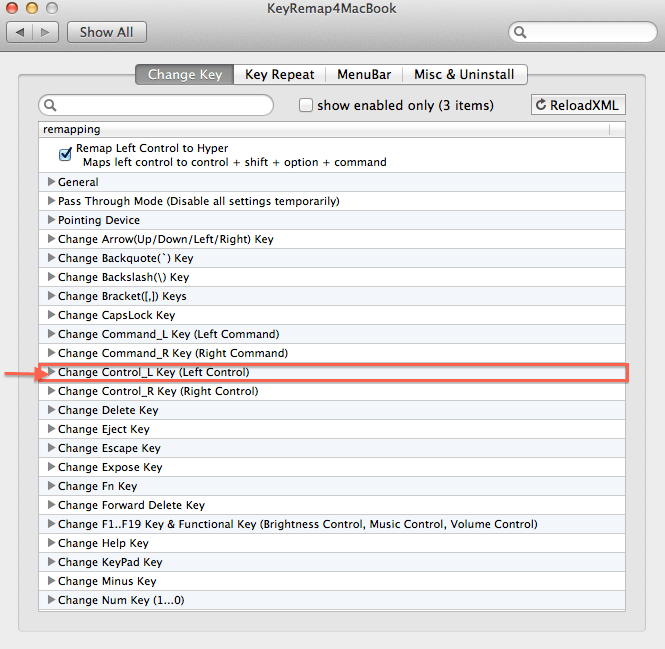Open the Misc & Uninstall tab
This screenshot has width=665, height=649.
pyautogui.click(x=464, y=74)
